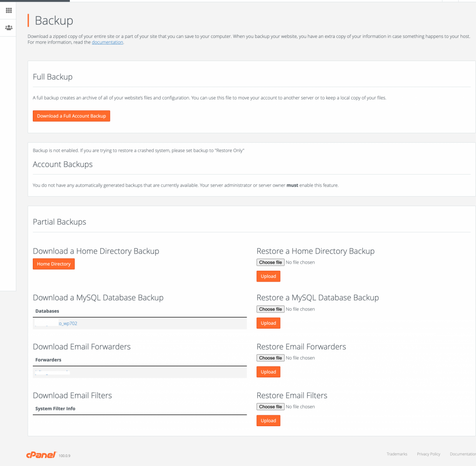Upload the Email Filters file

tap(268, 420)
